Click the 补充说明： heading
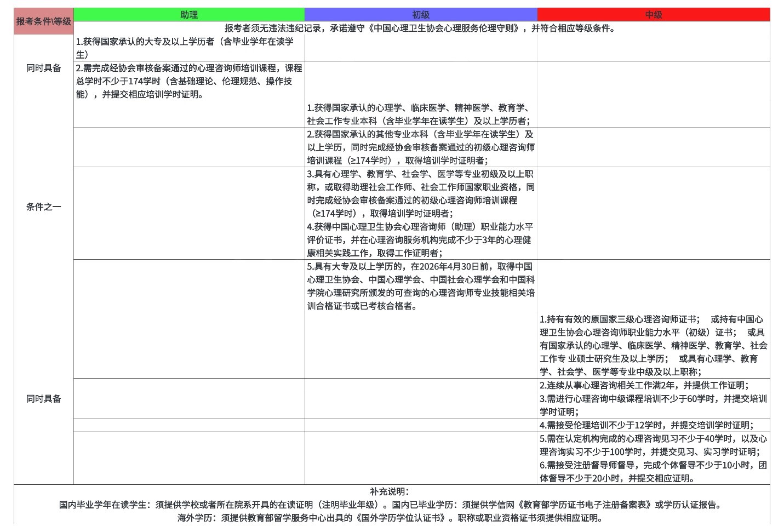Viewport: 784px width, 532px height. (x=390, y=491)
